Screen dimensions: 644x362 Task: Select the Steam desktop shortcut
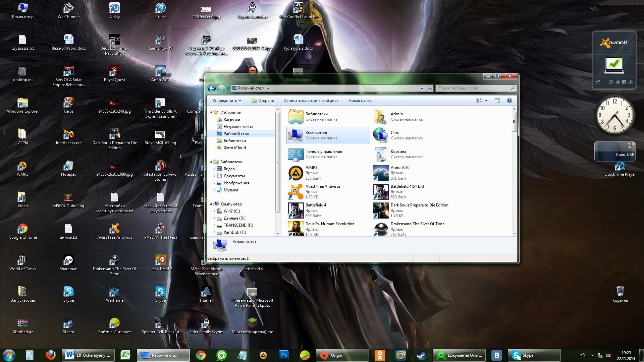68,326
